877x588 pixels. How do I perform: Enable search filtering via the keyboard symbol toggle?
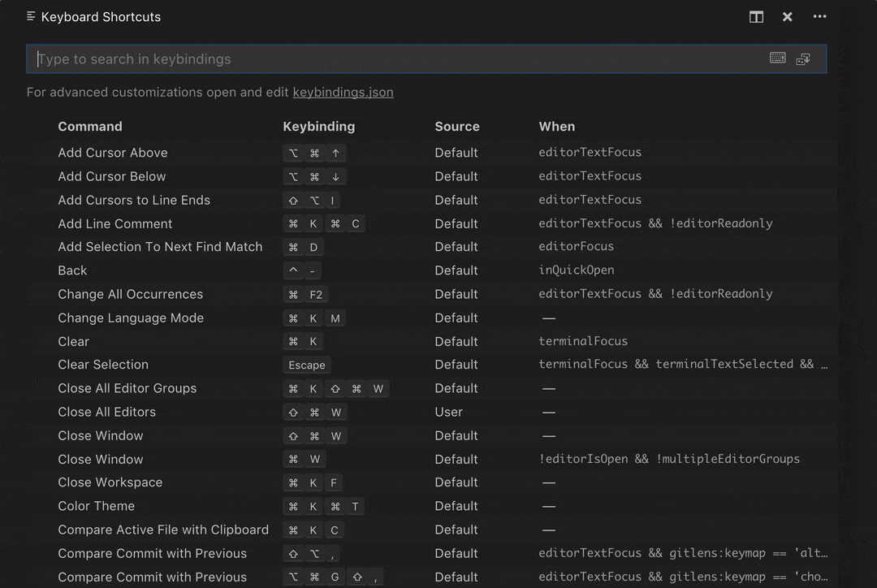pos(777,58)
